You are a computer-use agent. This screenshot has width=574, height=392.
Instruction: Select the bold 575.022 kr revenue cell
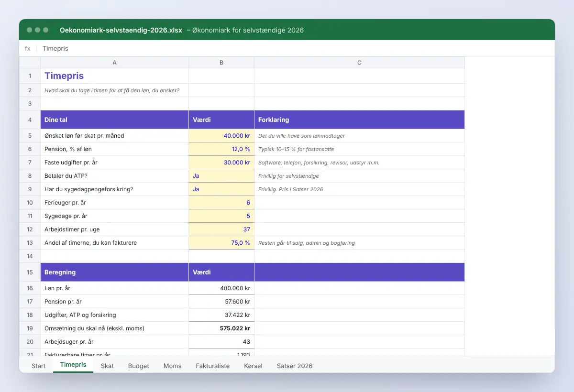click(221, 328)
